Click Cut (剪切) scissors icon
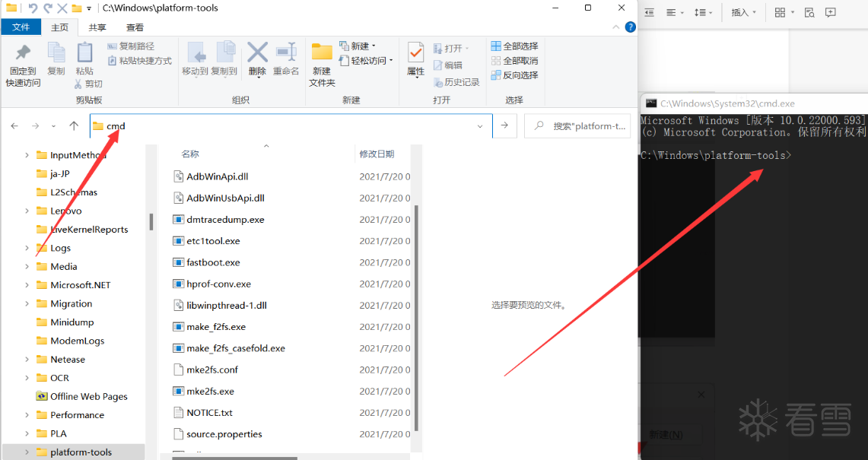 click(88, 84)
